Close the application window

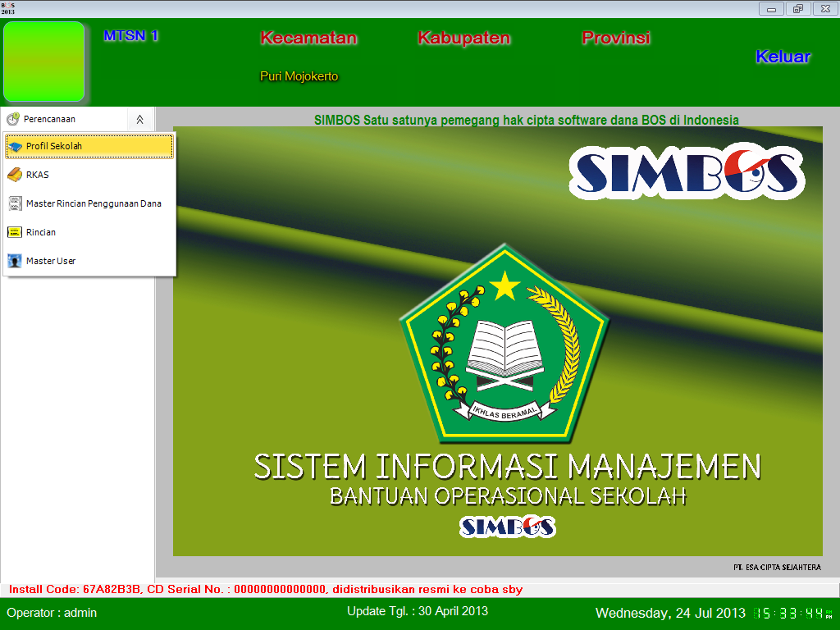[x=825, y=9]
